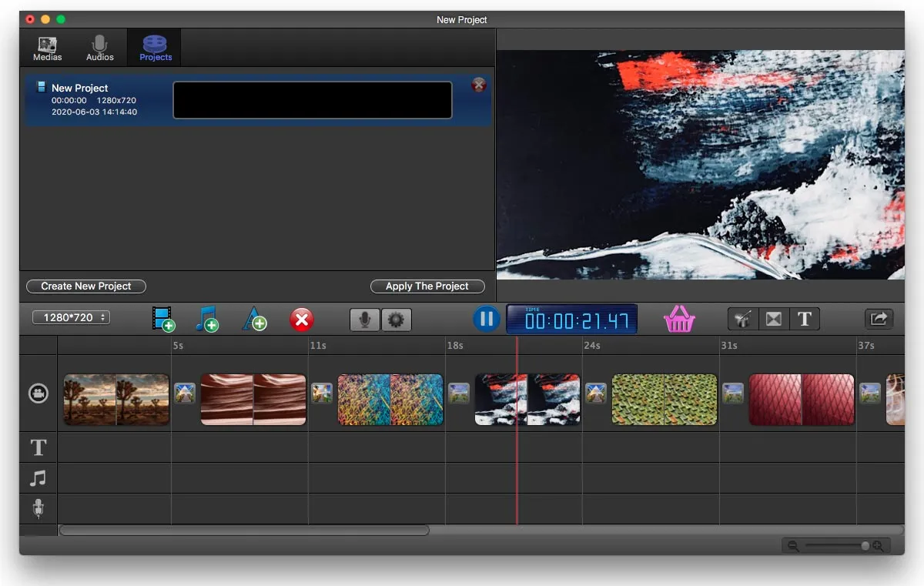Switch to the Medias tab

pos(47,47)
